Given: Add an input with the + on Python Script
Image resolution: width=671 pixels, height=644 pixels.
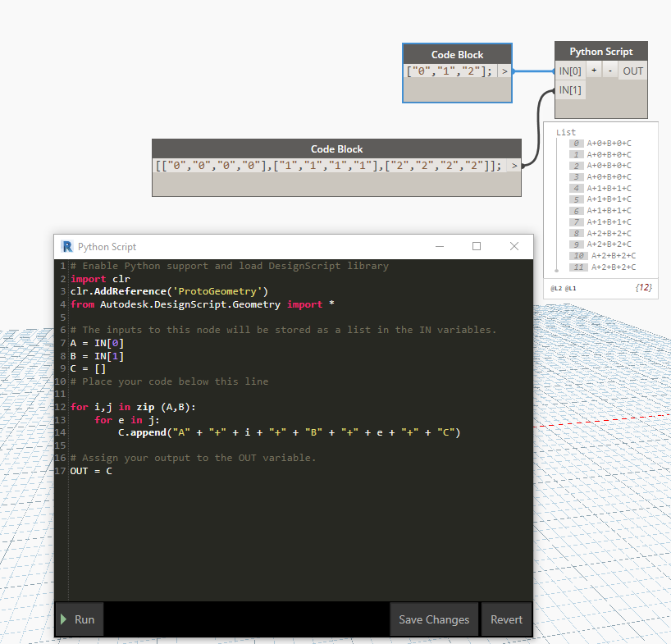Looking at the screenshot, I should (x=594, y=71).
